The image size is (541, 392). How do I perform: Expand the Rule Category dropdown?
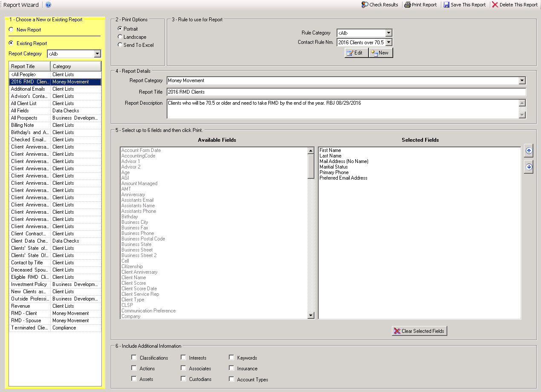(388, 33)
